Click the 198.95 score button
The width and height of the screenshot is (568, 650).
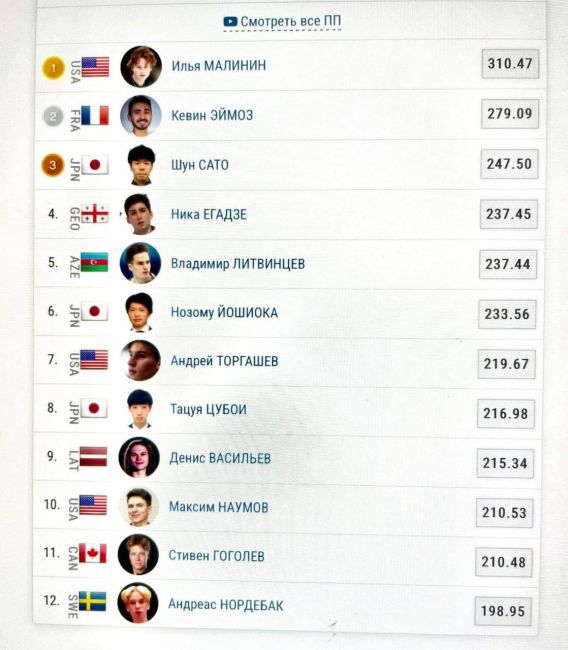click(x=503, y=611)
